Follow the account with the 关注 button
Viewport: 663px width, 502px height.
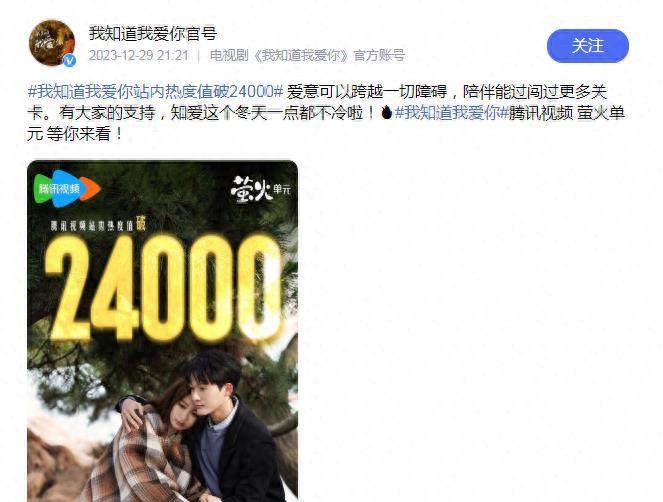point(588,46)
